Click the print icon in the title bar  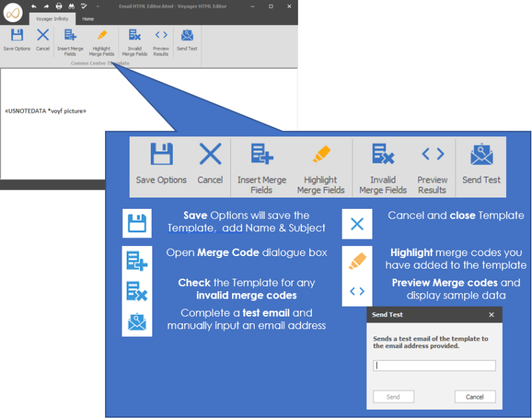[59, 6]
